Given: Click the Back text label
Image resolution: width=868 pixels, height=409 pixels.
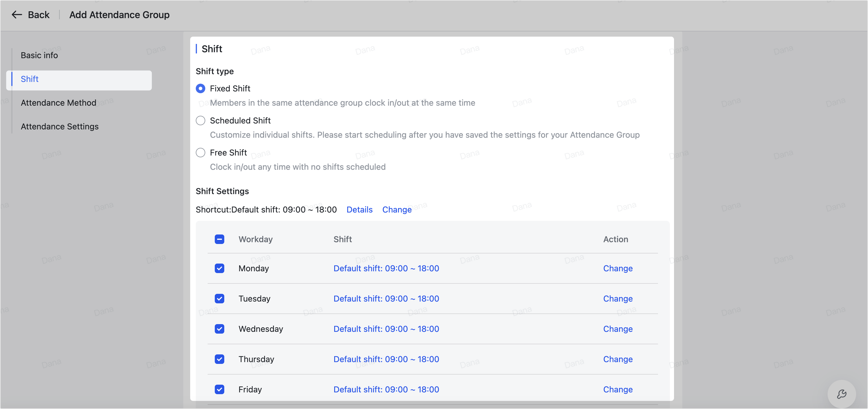Looking at the screenshot, I should point(38,15).
